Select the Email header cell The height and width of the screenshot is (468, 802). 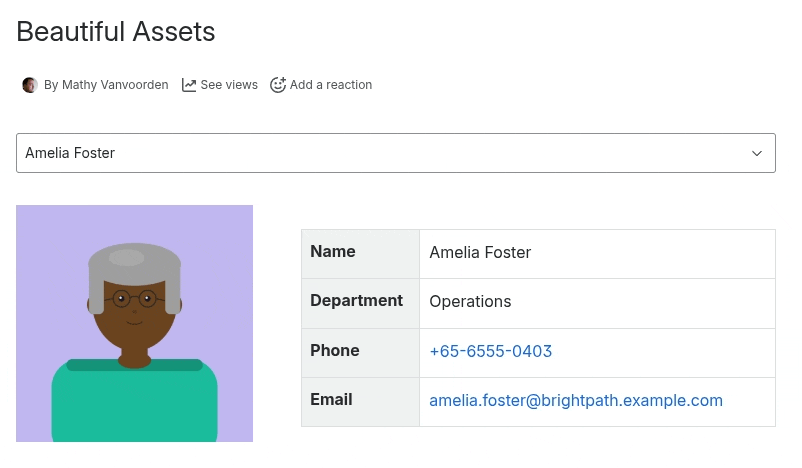[x=360, y=401]
